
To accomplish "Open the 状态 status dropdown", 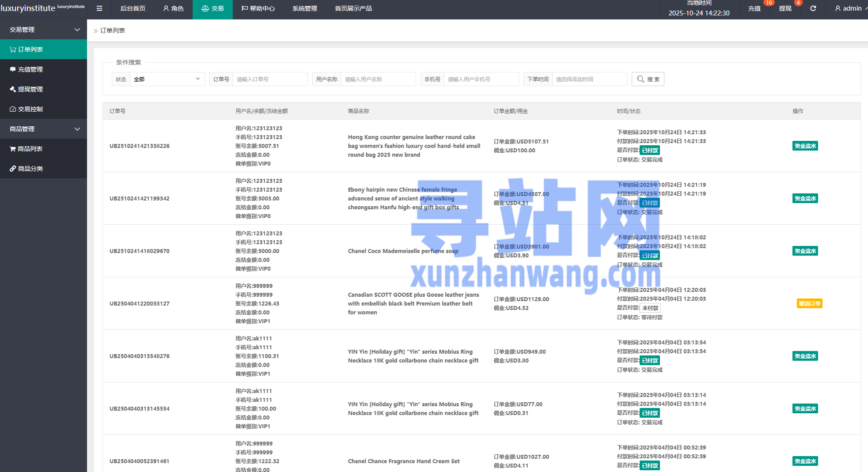I will click(x=167, y=79).
